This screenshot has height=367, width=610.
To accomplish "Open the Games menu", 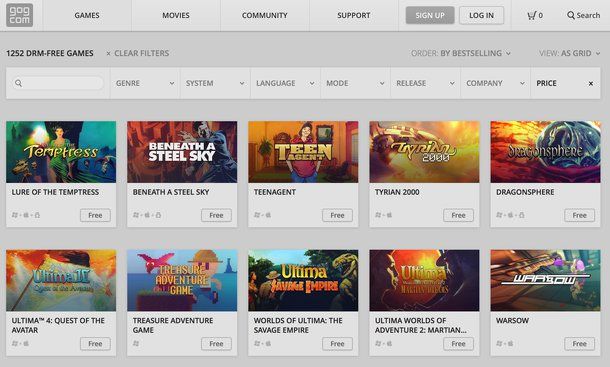I will (87, 15).
